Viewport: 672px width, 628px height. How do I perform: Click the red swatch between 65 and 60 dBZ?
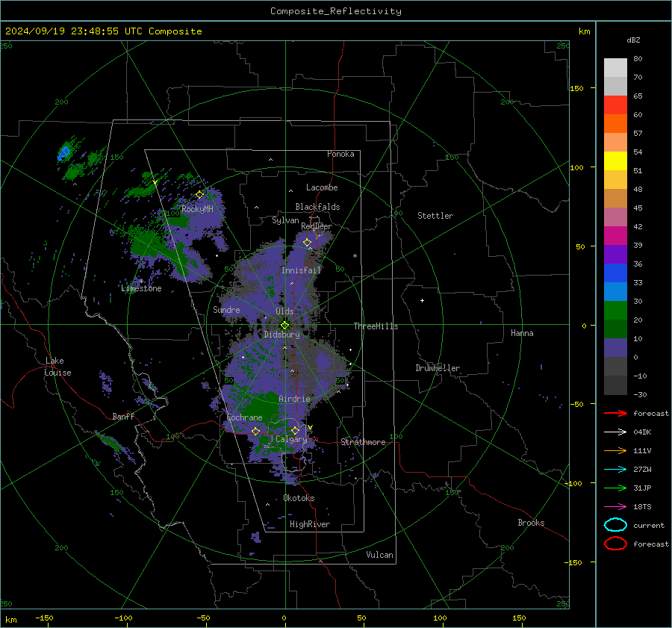click(x=615, y=105)
